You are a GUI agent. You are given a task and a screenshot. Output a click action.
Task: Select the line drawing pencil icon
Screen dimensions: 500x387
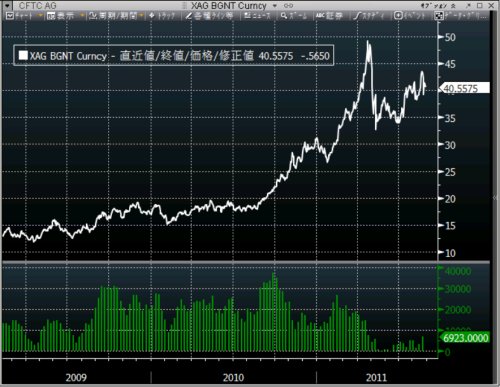pyautogui.click(x=189, y=16)
